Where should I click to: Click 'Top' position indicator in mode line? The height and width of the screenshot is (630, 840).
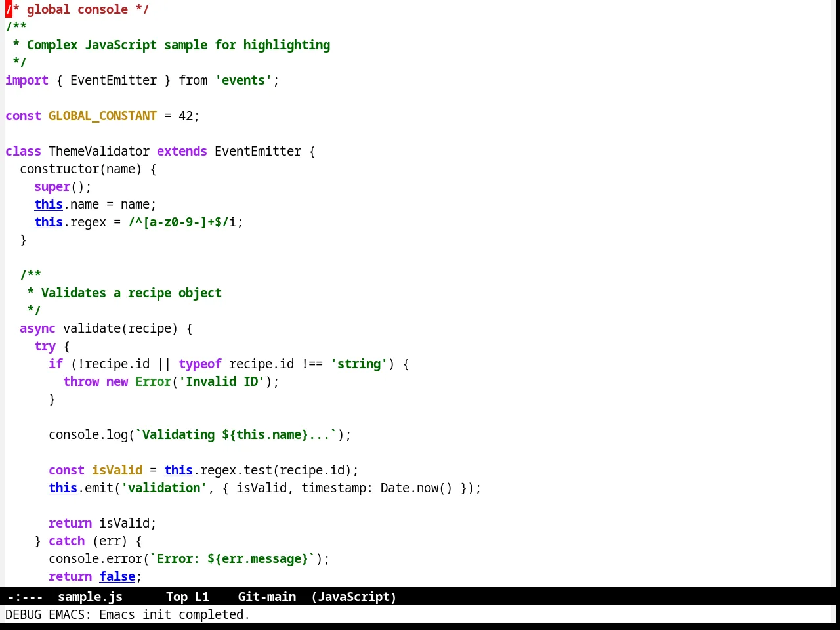[x=177, y=597]
